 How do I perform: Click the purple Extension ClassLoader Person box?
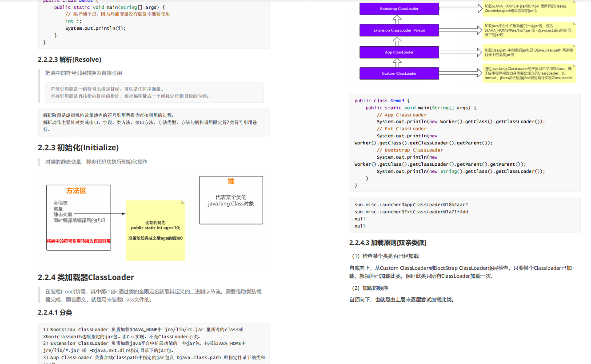pos(399,30)
